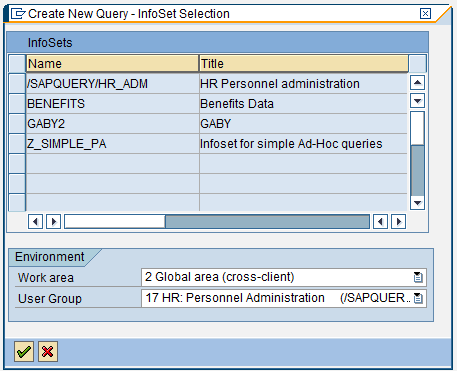The width and height of the screenshot is (457, 371).
Task: Select the BENEFITS row selector
Action: 17,103
